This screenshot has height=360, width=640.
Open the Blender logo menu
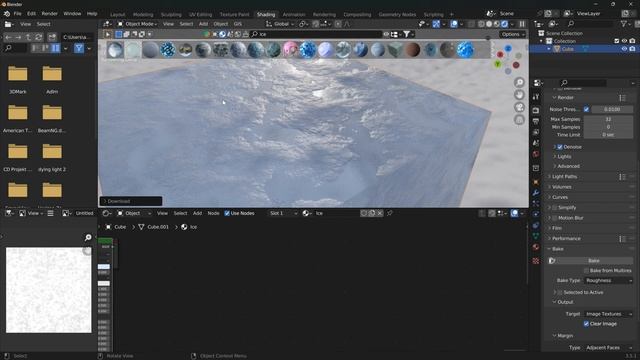[7, 13]
